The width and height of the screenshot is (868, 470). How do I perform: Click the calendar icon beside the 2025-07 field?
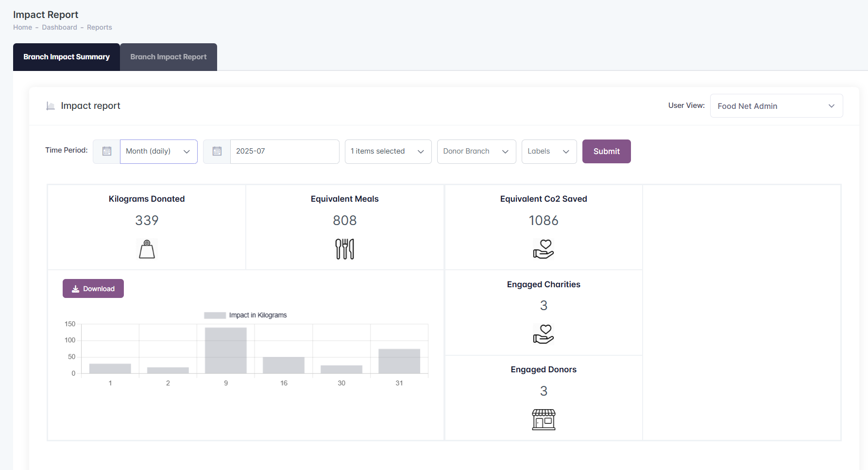point(217,152)
